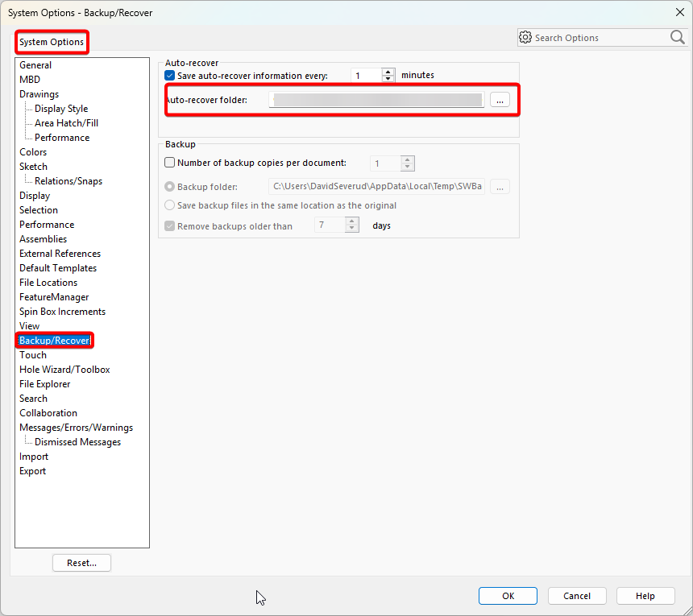Open Collaboration options
Image resolution: width=693 pixels, height=616 pixels.
[48, 413]
